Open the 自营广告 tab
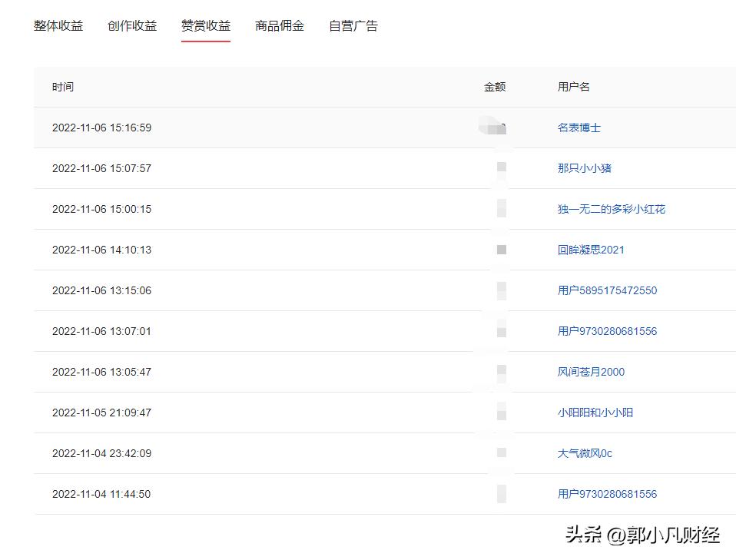The height and width of the screenshot is (560, 736). click(353, 25)
